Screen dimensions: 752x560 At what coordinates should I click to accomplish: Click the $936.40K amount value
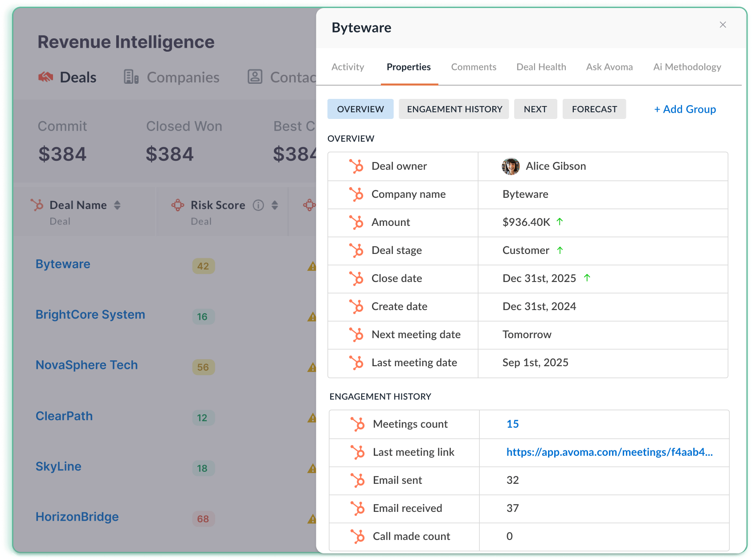pos(526,222)
